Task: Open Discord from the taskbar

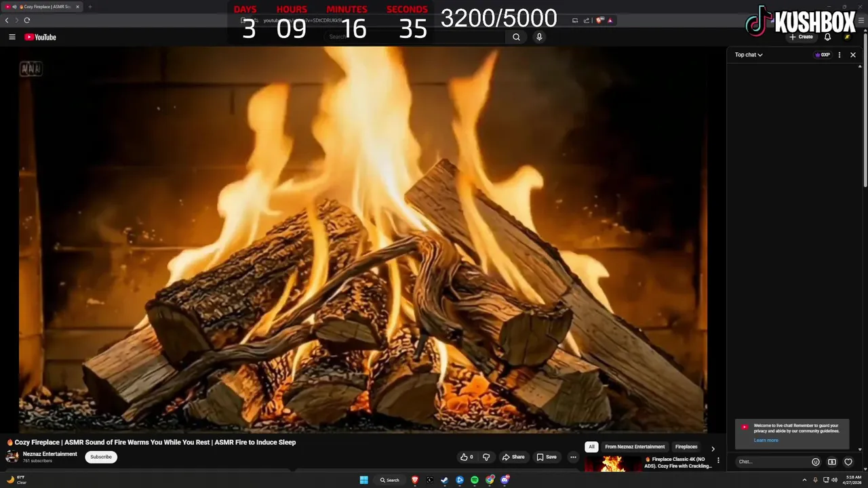Action: click(505, 480)
